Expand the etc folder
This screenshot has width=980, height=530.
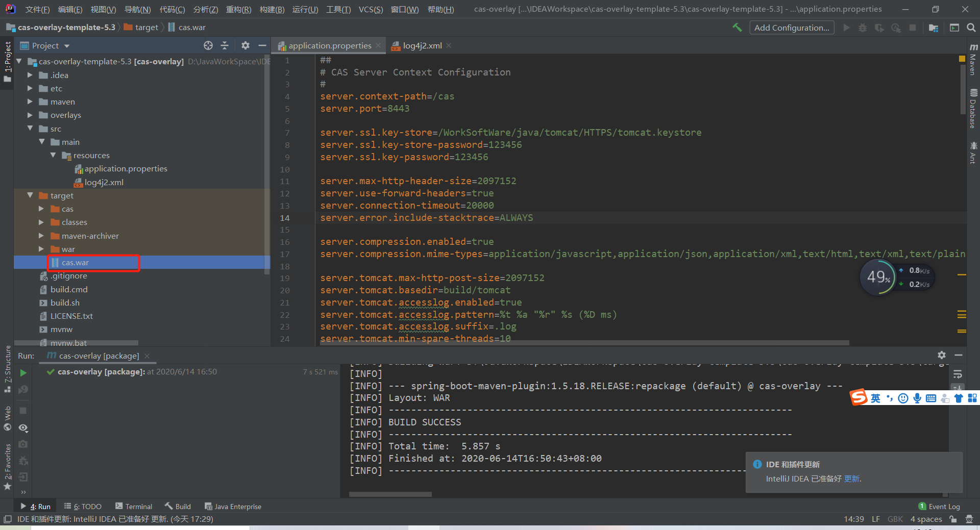[x=30, y=88]
